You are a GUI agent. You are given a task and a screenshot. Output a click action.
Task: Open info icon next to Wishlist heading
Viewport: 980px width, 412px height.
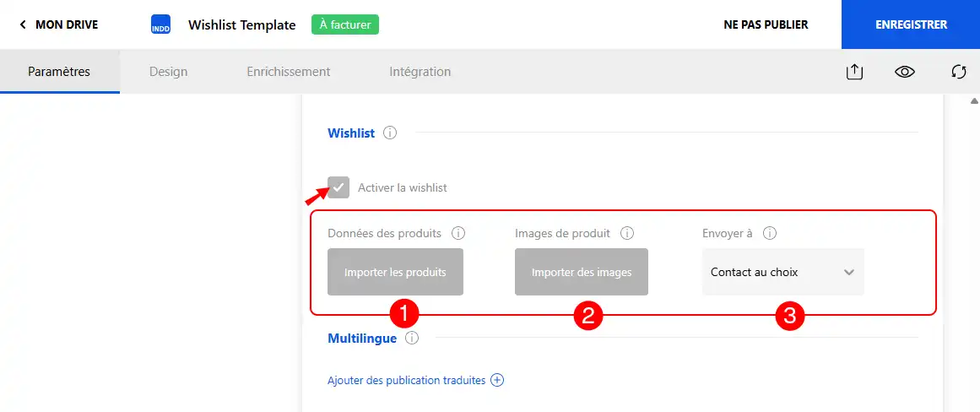(x=390, y=133)
